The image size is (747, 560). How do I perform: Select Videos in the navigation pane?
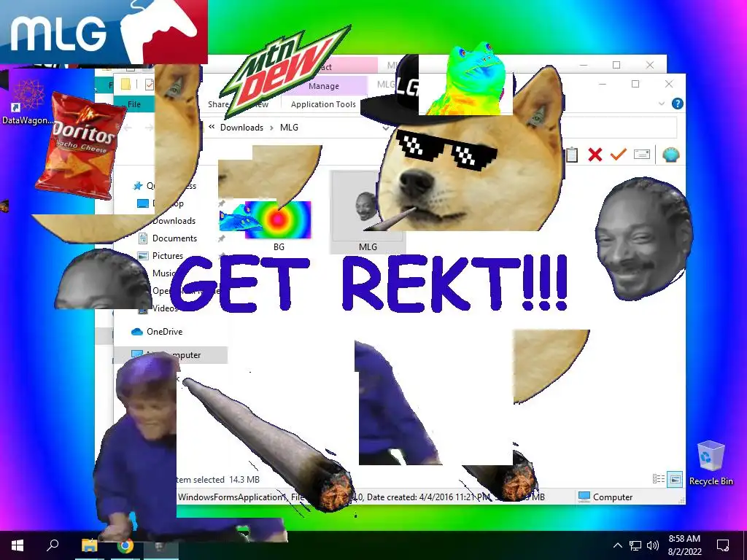(165, 308)
